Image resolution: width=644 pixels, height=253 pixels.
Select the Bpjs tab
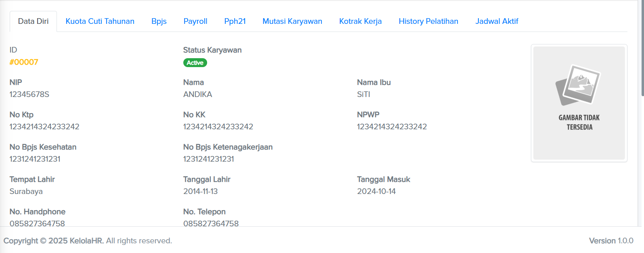[159, 21]
